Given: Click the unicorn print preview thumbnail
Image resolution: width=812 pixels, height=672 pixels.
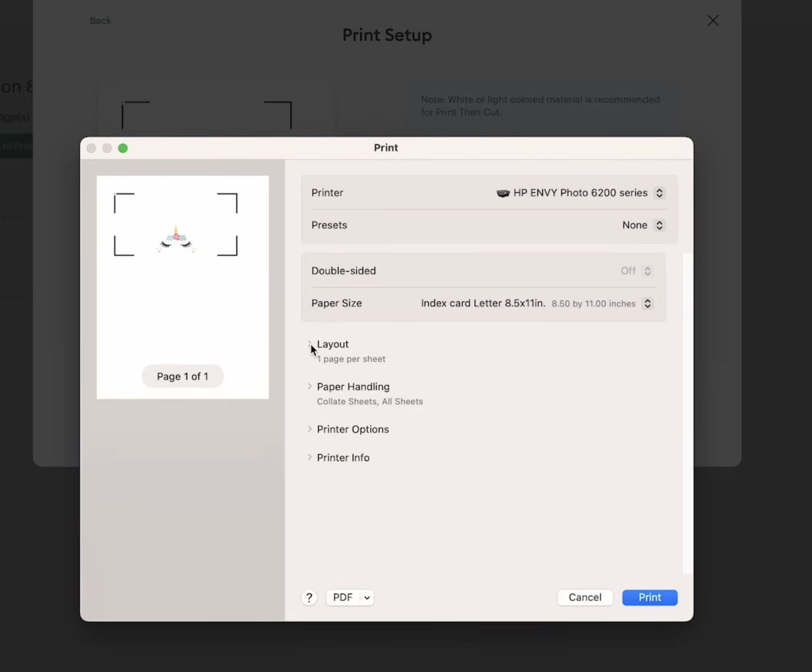Looking at the screenshot, I should 176,237.
